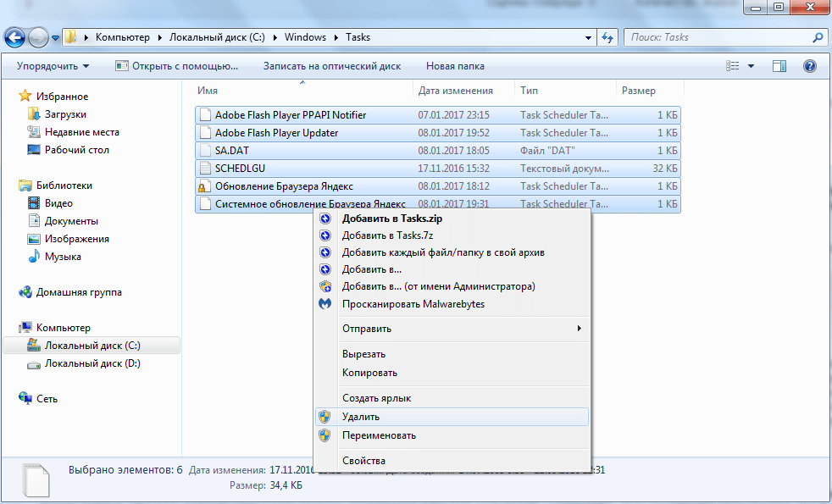
Task: Select the 'SCHEDLGU' text document
Action: (x=438, y=169)
